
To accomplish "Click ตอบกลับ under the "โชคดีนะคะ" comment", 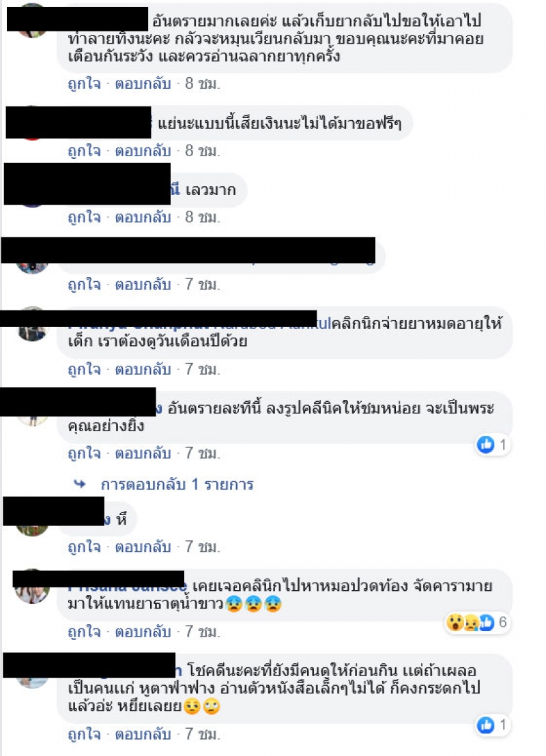I will pos(143,733).
